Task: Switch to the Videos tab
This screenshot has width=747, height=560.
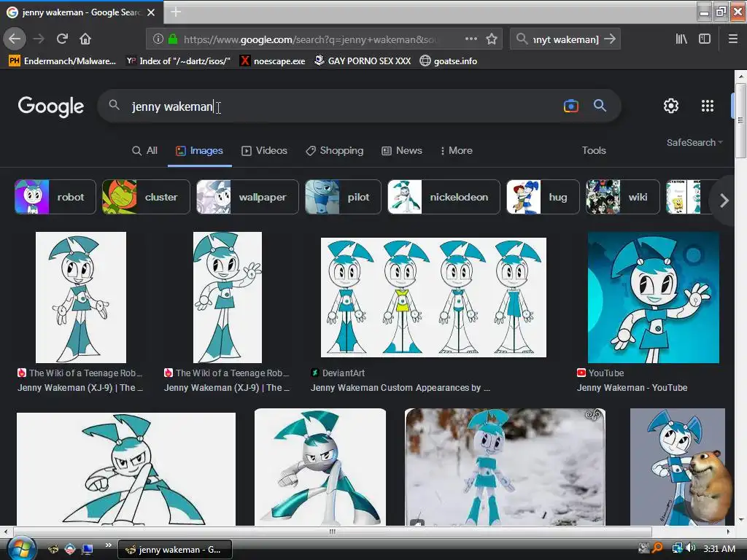Action: click(x=264, y=150)
